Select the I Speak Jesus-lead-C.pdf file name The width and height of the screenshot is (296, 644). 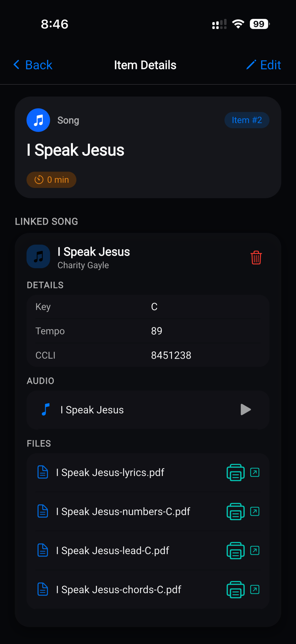tap(112, 550)
